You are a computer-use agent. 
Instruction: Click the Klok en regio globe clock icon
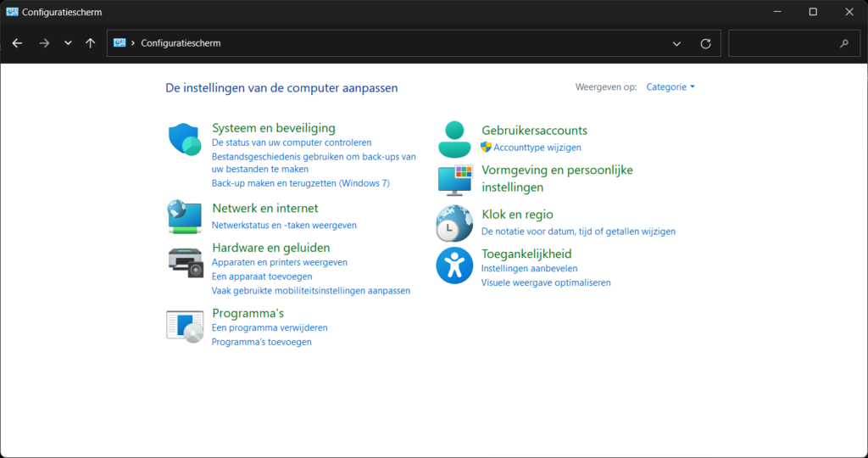click(454, 223)
